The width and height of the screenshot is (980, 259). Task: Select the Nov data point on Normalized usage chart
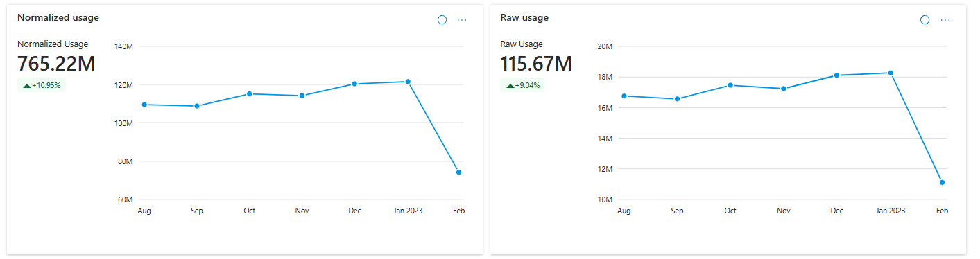click(x=302, y=96)
